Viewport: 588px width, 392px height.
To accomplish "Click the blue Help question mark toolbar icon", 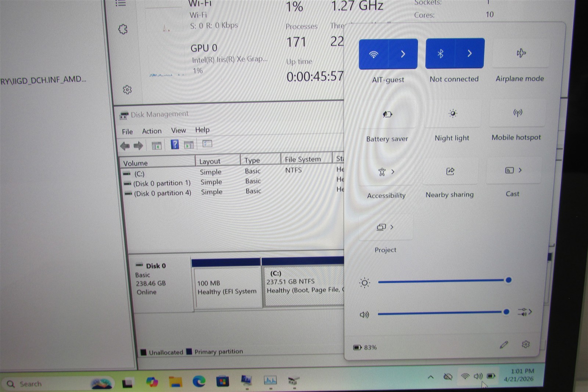I will (175, 144).
